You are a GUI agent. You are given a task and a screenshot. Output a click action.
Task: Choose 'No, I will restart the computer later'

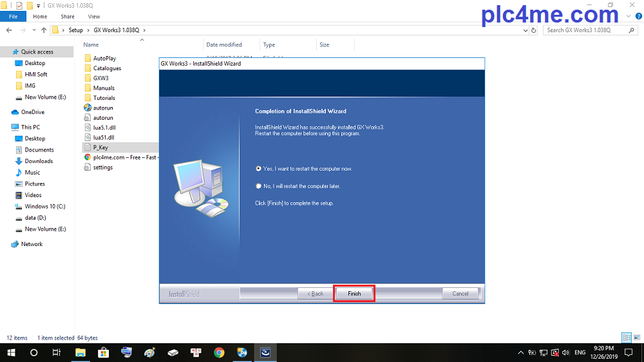click(259, 186)
